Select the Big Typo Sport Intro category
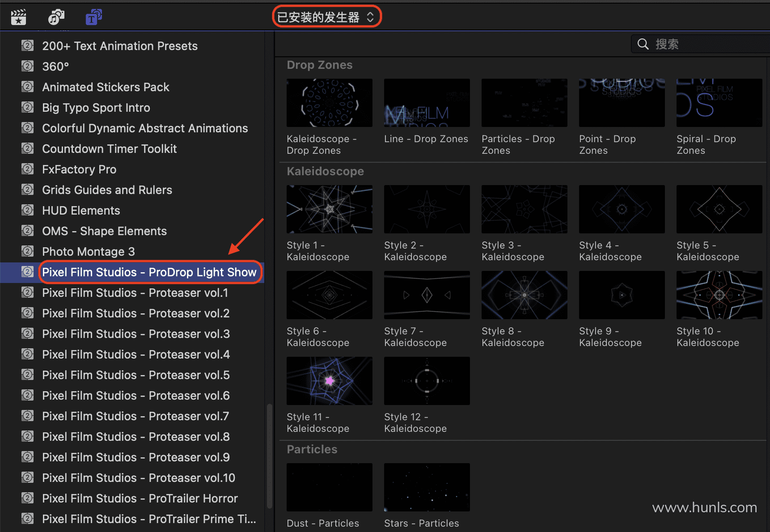 tap(132, 108)
